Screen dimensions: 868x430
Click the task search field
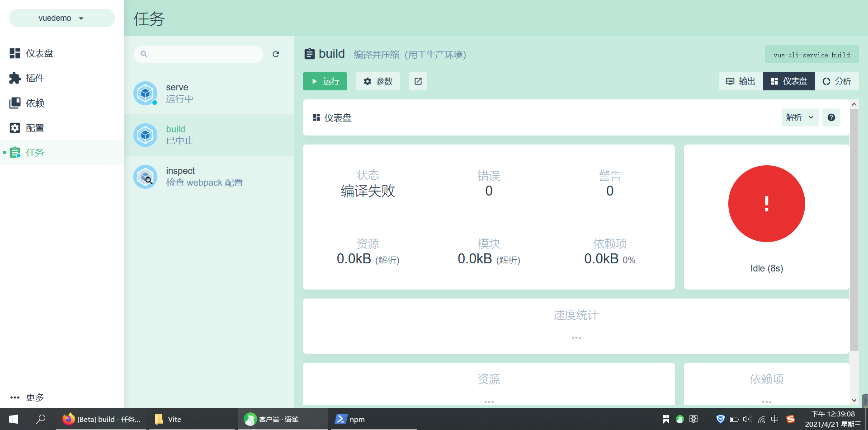pyautogui.click(x=198, y=54)
